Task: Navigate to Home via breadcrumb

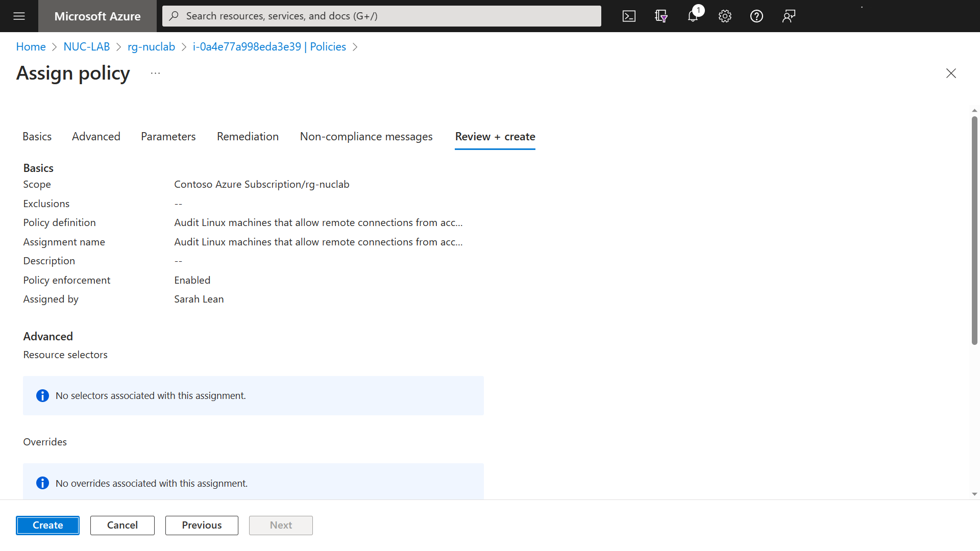Action: click(31, 46)
